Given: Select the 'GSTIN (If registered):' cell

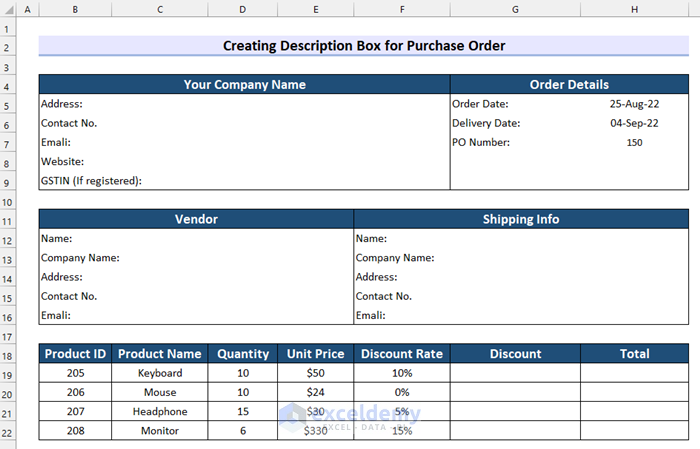Looking at the screenshot, I should [245, 180].
